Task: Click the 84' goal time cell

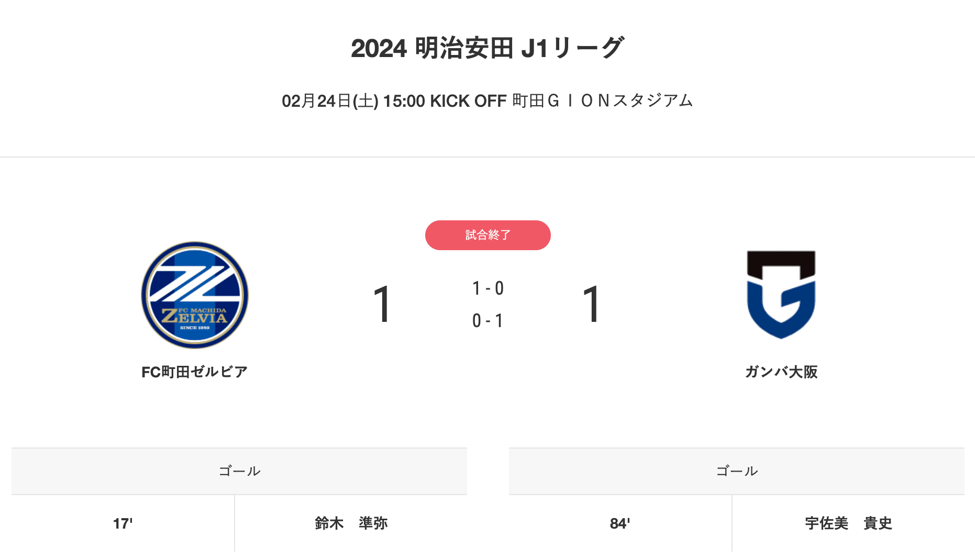Action: [x=620, y=523]
